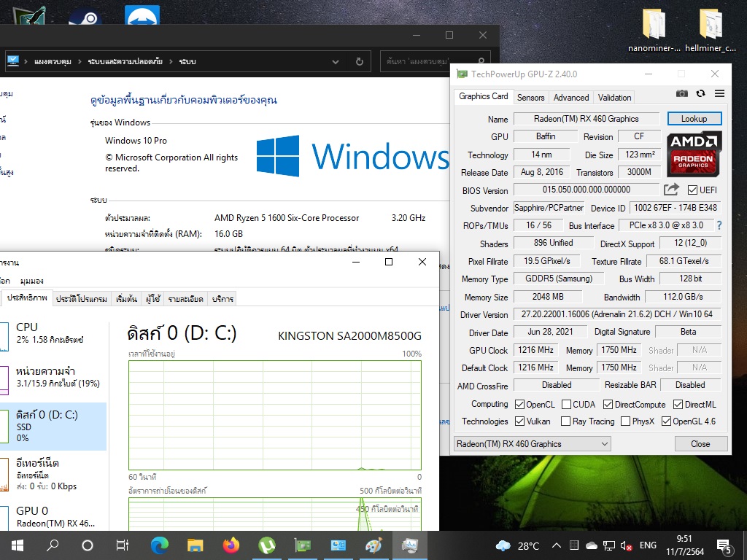Toggle the UEFI checkbox
The width and height of the screenshot is (747, 560).
[693, 190]
